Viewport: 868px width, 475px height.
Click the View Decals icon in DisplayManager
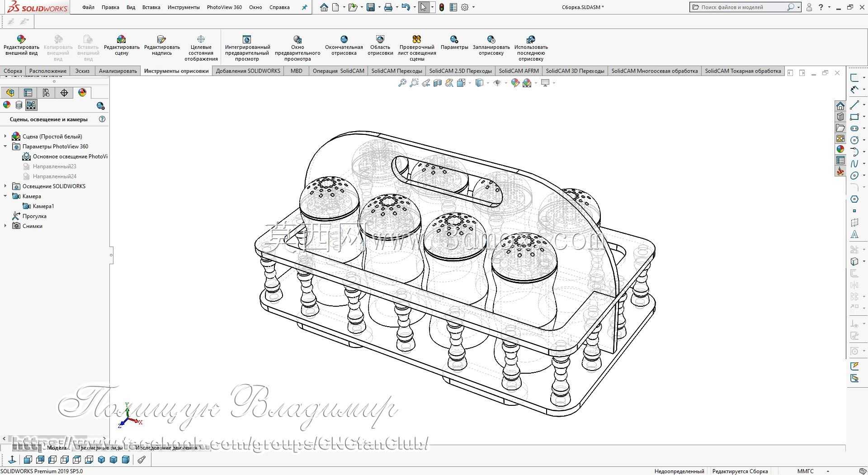[x=19, y=105]
